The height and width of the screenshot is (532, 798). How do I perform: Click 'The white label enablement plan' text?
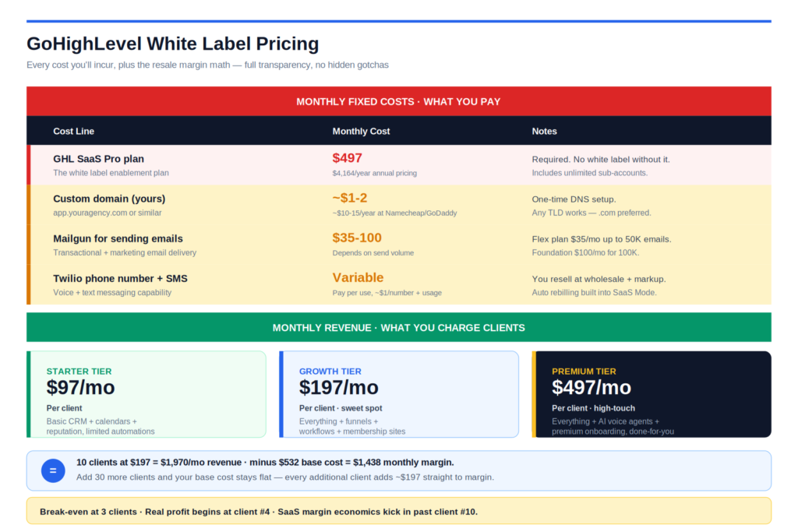click(x=111, y=173)
